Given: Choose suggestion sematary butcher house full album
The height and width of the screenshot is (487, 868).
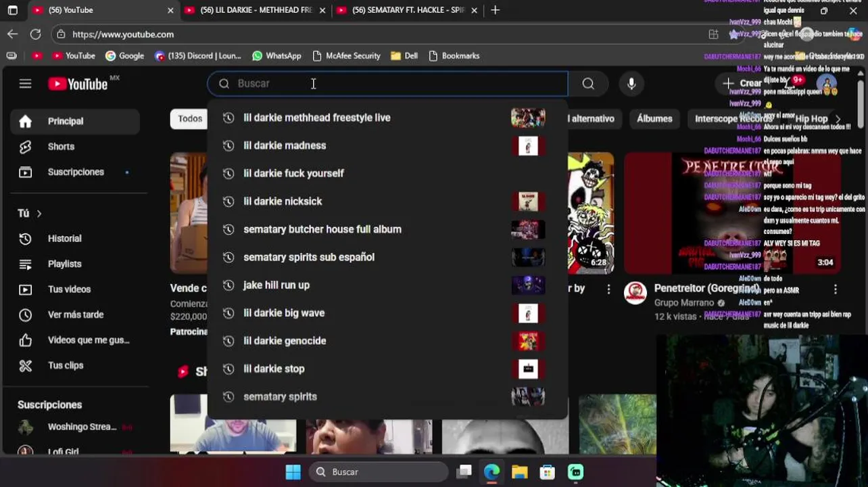Looking at the screenshot, I should tap(387, 229).
